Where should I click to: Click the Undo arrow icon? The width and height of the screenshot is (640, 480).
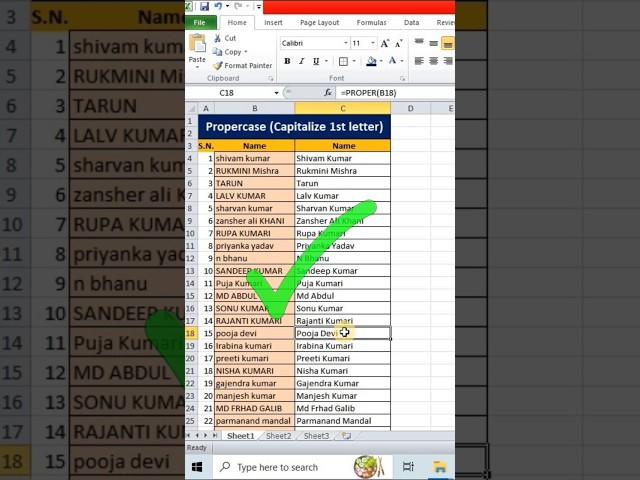[x=218, y=6]
